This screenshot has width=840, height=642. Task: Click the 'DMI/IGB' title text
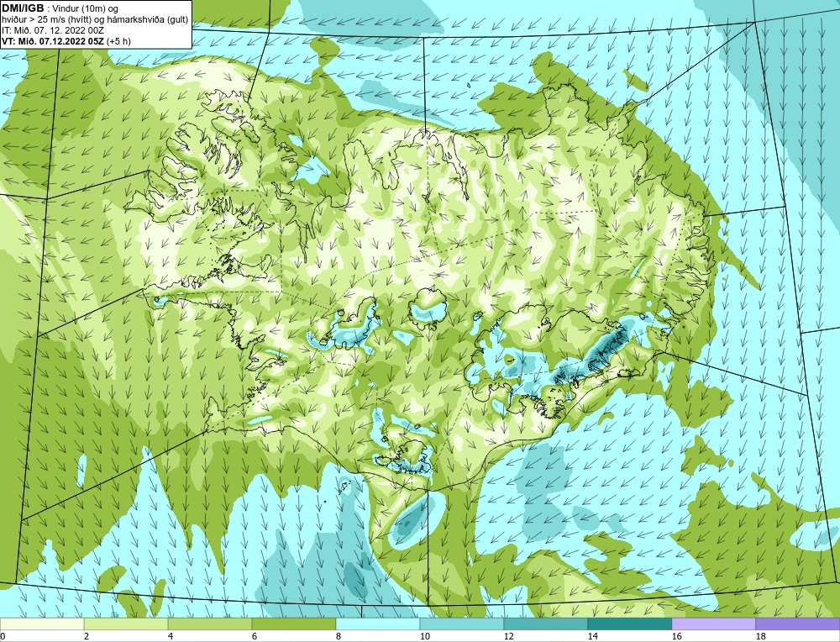[x=23, y=8]
